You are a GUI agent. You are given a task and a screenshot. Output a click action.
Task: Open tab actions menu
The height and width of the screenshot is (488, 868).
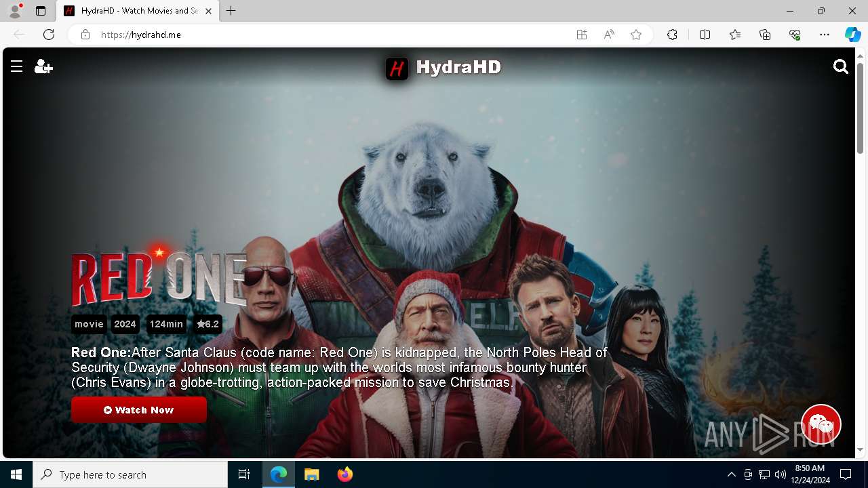pos(41,11)
